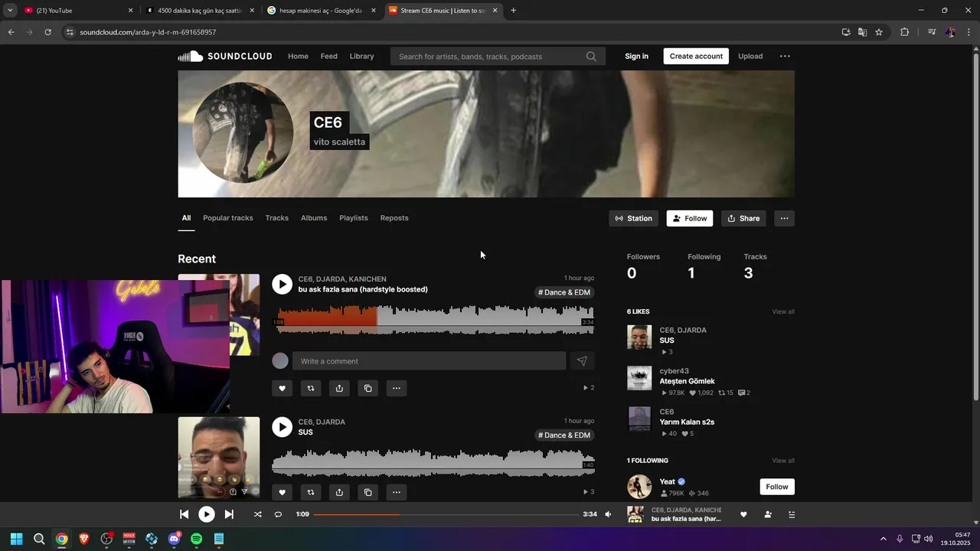Open the Chrome tab search dropdown
Image resolution: width=980 pixels, height=551 pixels.
click(x=10, y=10)
